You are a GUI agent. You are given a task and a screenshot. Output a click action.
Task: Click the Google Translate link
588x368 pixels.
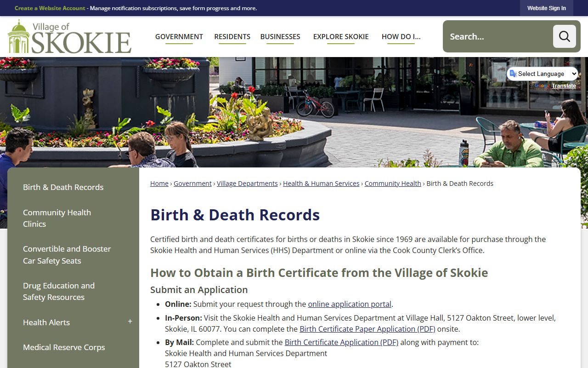coord(564,86)
